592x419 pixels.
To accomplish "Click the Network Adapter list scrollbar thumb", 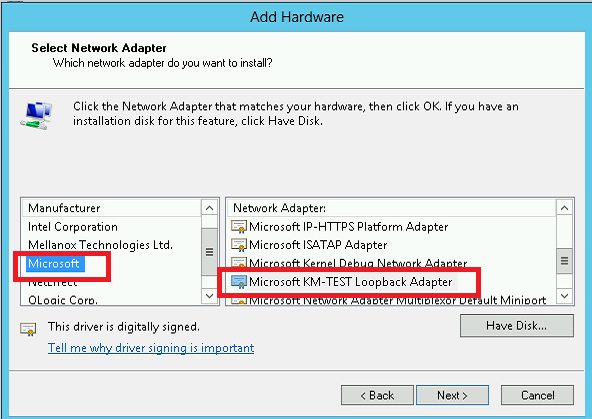I will click(x=564, y=261).
